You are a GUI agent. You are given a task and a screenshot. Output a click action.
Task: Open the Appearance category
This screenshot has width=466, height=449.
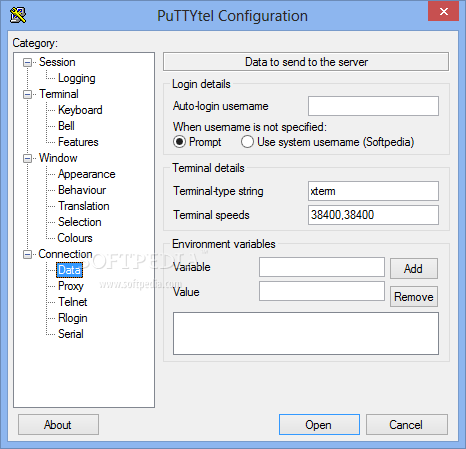coord(86,174)
